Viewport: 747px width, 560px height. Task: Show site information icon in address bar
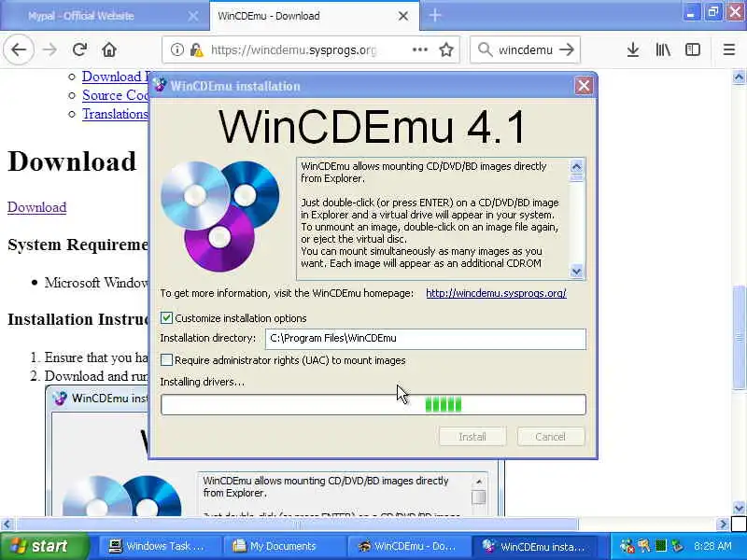click(176, 49)
